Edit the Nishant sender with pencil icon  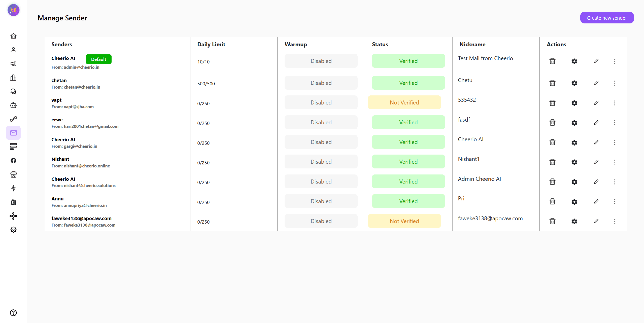(596, 162)
